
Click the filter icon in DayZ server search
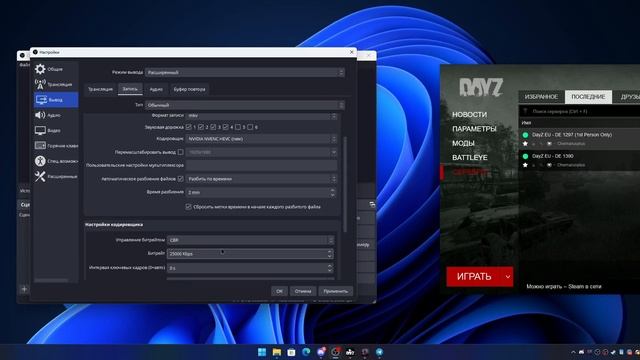(525, 111)
